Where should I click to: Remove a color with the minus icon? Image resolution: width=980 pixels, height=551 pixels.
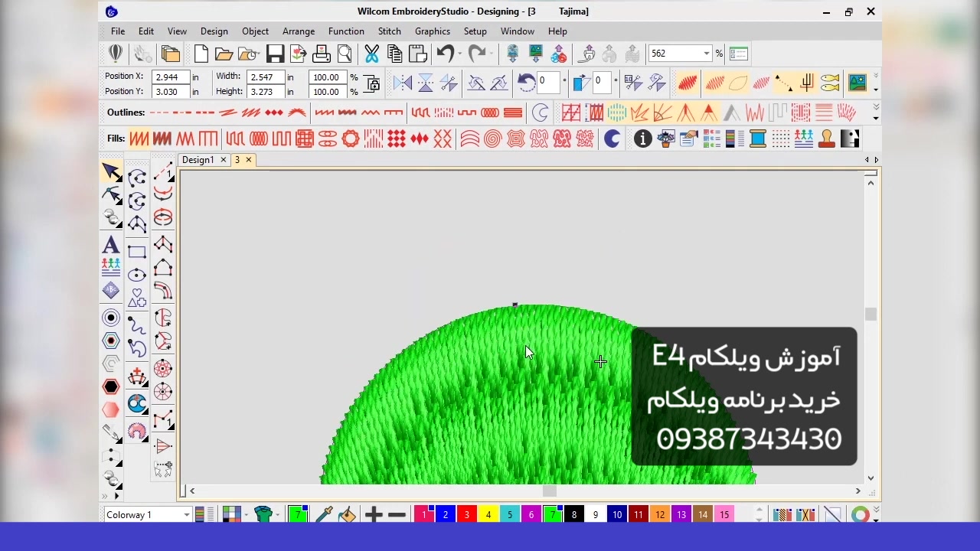tap(397, 514)
